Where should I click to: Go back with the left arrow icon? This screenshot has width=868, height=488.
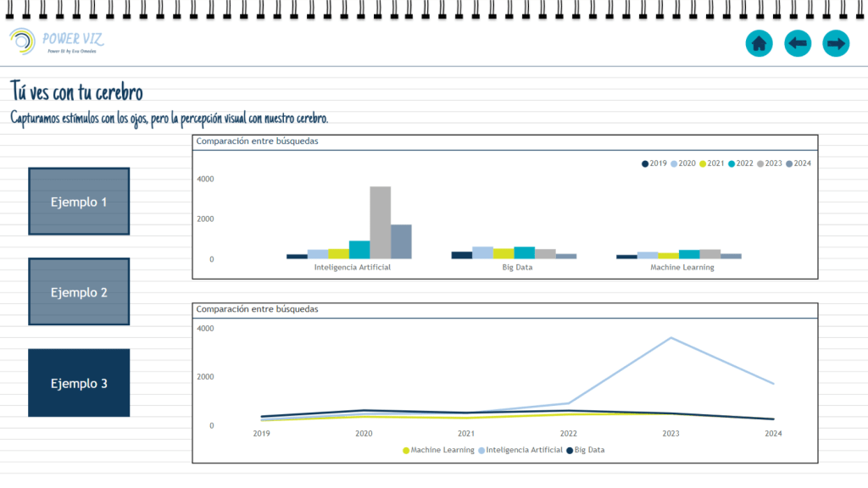pos(798,43)
